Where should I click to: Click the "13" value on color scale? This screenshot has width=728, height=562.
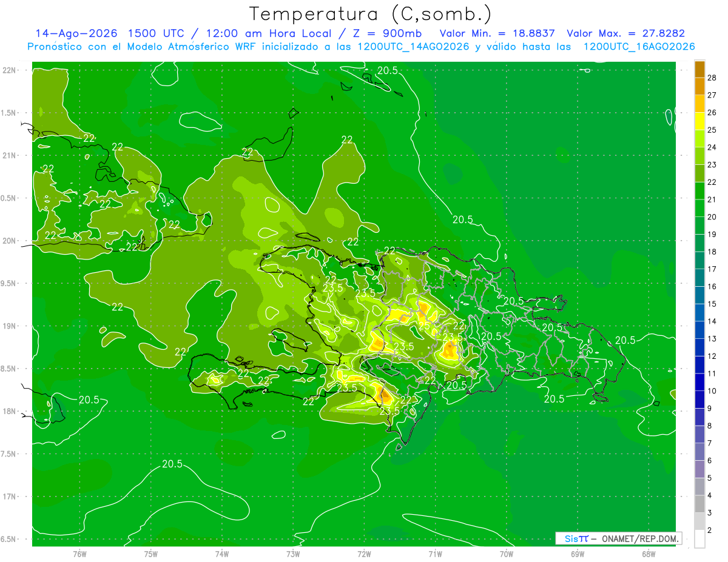pyautogui.click(x=712, y=339)
